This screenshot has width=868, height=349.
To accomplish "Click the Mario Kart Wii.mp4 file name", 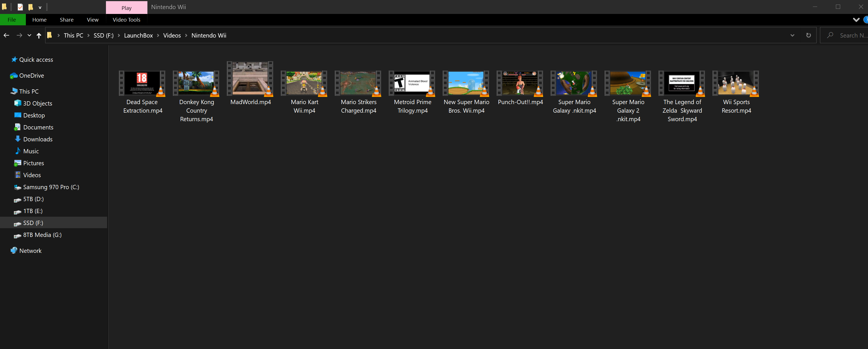I will [304, 106].
